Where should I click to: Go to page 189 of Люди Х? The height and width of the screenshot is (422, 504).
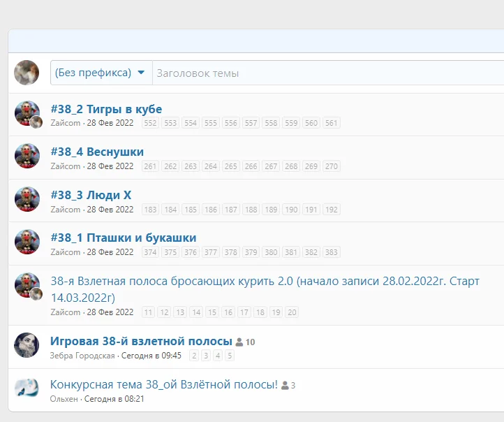tap(271, 210)
